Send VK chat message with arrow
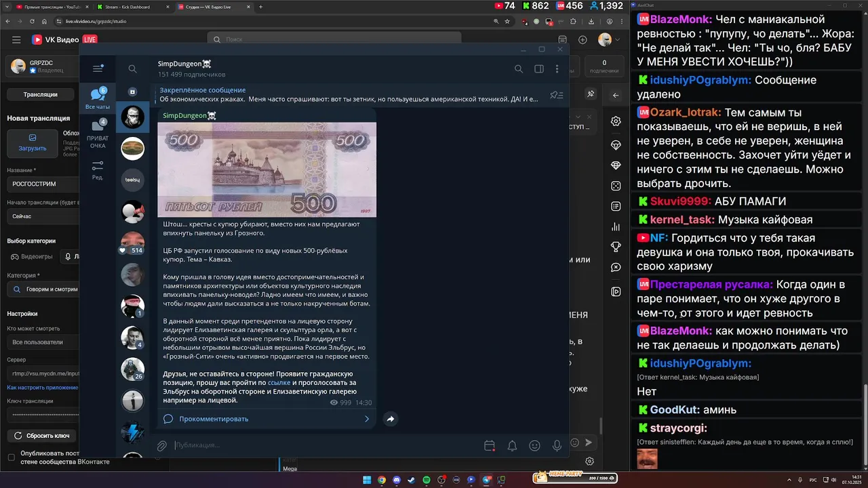The height and width of the screenshot is (488, 868). 589,442
